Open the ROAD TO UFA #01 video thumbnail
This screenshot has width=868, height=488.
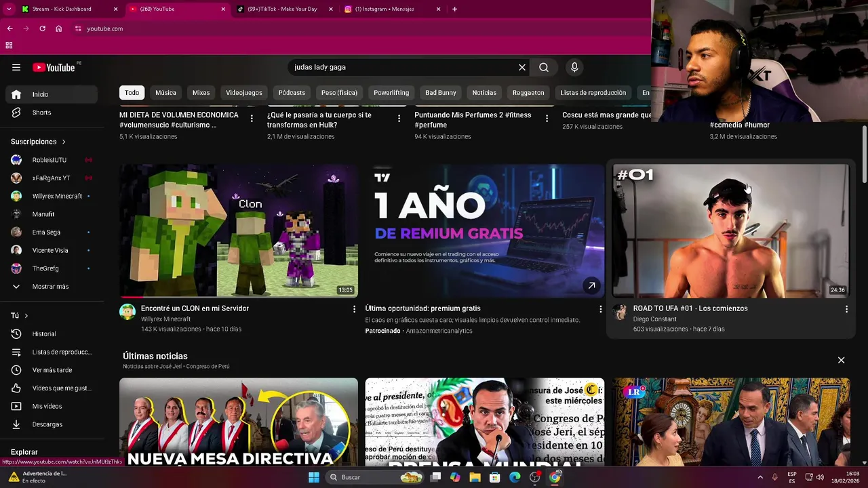(x=731, y=230)
